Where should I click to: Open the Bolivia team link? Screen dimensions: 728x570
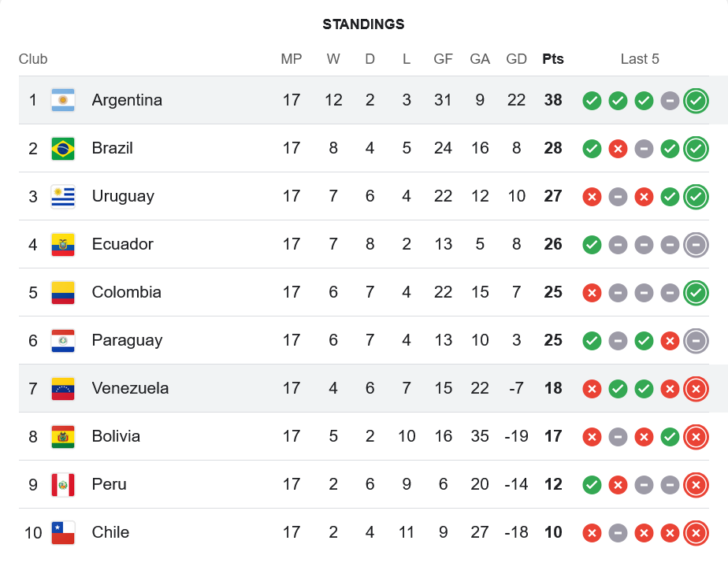[x=116, y=436]
